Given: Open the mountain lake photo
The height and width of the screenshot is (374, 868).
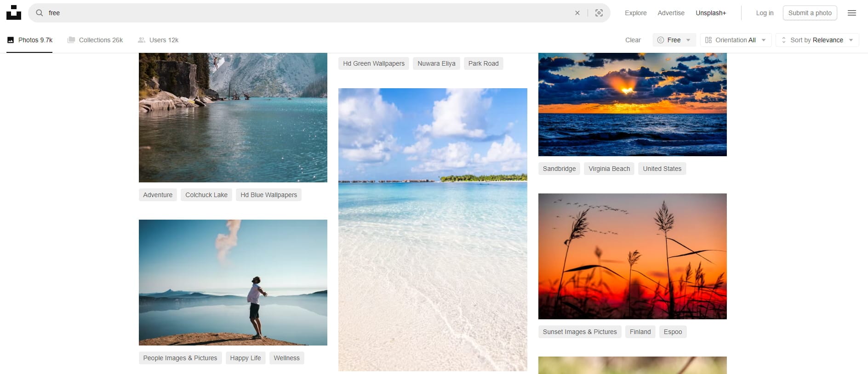Looking at the screenshot, I should (233, 118).
